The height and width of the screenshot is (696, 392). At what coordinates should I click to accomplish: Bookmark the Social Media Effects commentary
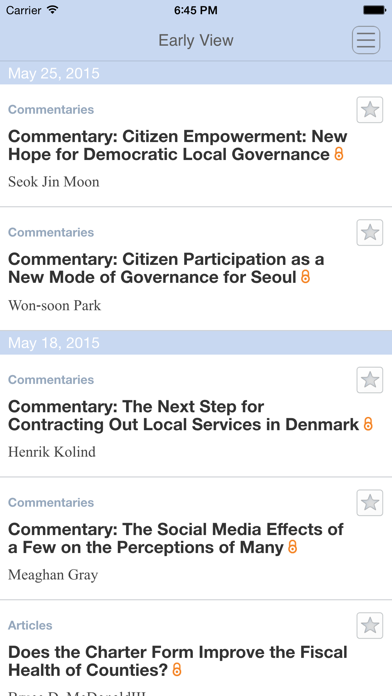click(369, 503)
